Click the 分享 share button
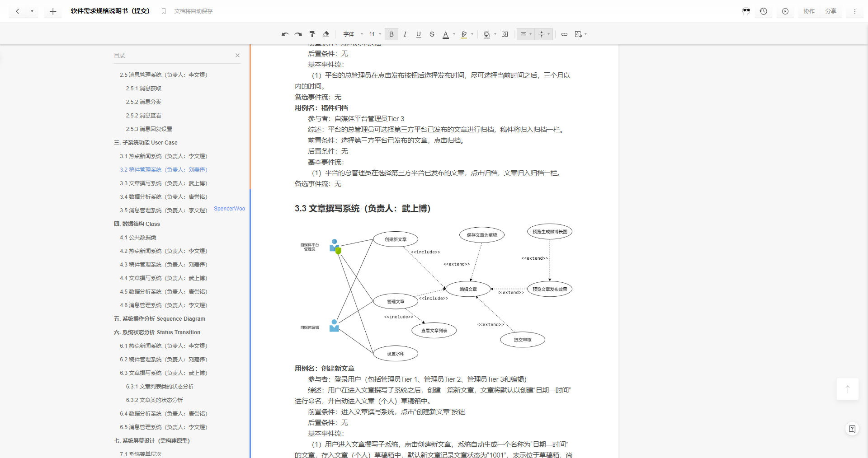 tap(831, 11)
